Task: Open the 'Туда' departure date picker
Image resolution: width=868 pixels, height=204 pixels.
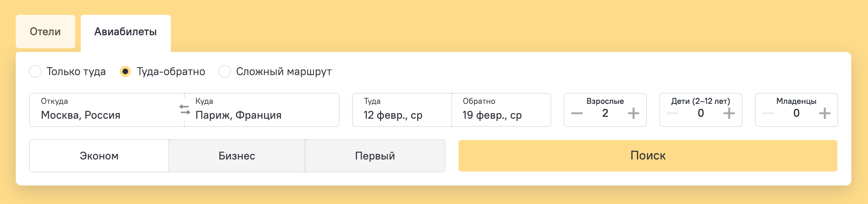Action: coord(402,110)
